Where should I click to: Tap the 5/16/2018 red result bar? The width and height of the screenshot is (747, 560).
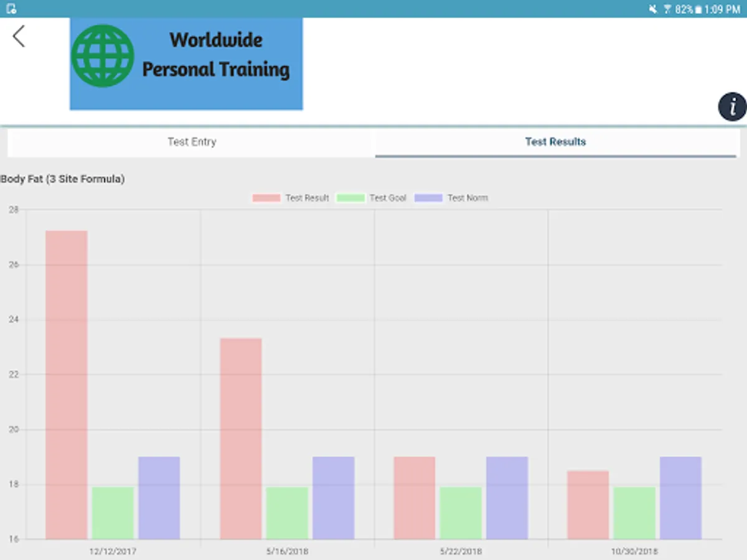(x=241, y=439)
